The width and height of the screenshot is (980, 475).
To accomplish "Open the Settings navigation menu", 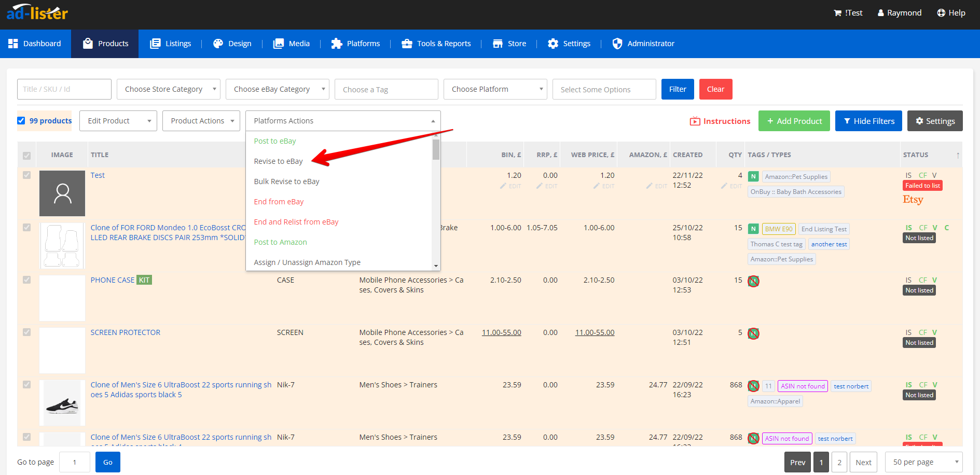I will (x=569, y=44).
